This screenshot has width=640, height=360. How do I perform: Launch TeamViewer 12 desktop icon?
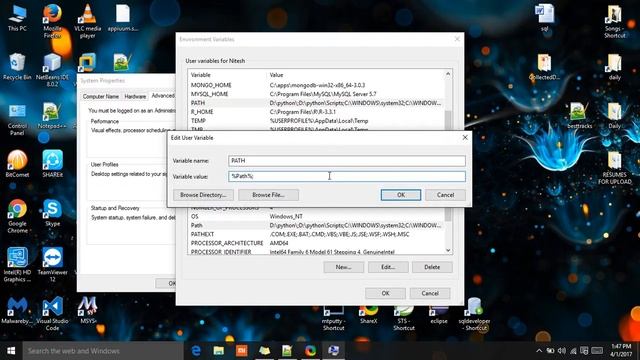[x=52, y=265]
